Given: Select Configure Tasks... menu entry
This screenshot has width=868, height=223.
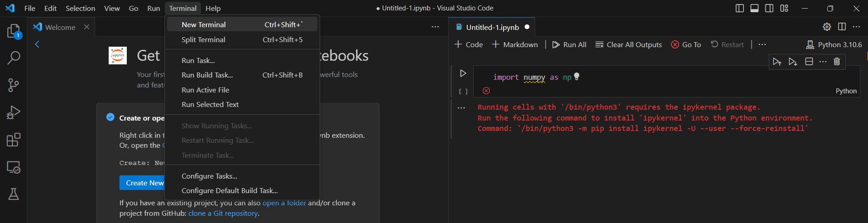Looking at the screenshot, I should point(209,176).
